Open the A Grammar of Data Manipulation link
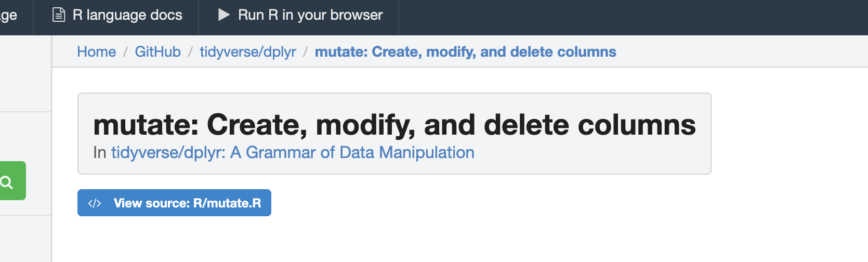This screenshot has height=262, width=868. pyautogui.click(x=293, y=152)
